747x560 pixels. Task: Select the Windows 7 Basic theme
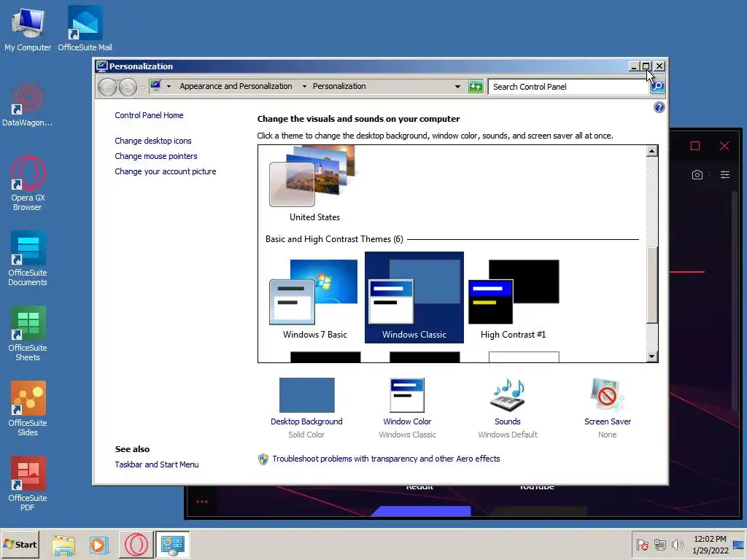coord(314,297)
